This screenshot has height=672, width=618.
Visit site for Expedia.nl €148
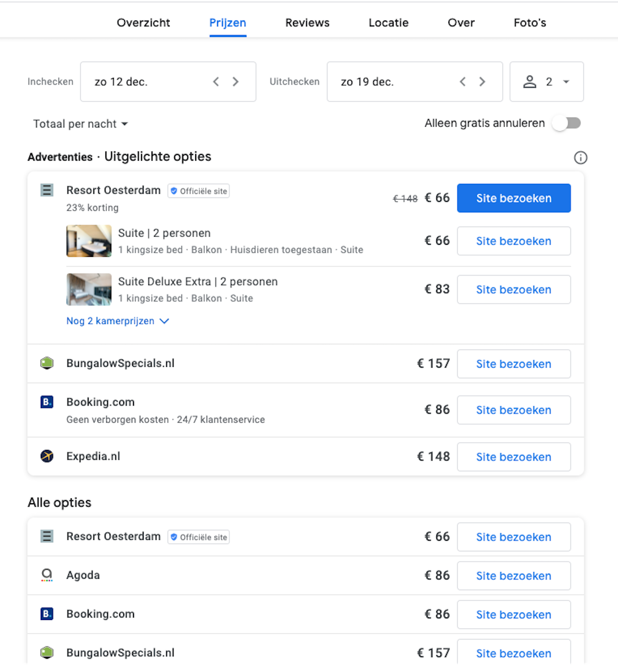514,457
